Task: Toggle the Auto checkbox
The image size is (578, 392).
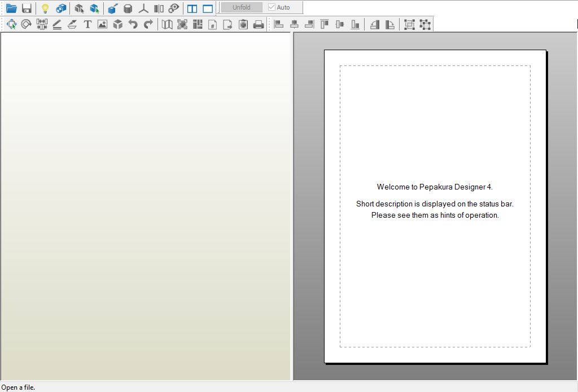Action: [x=279, y=7]
